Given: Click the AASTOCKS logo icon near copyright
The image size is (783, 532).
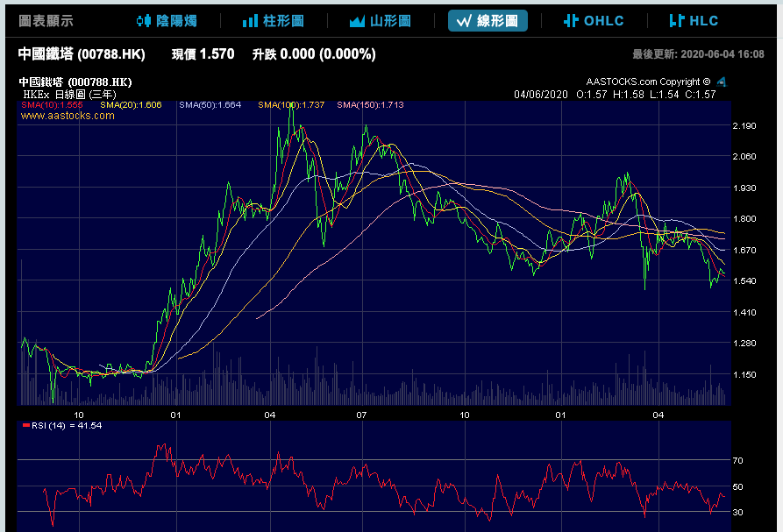Looking at the screenshot, I should 721,82.
